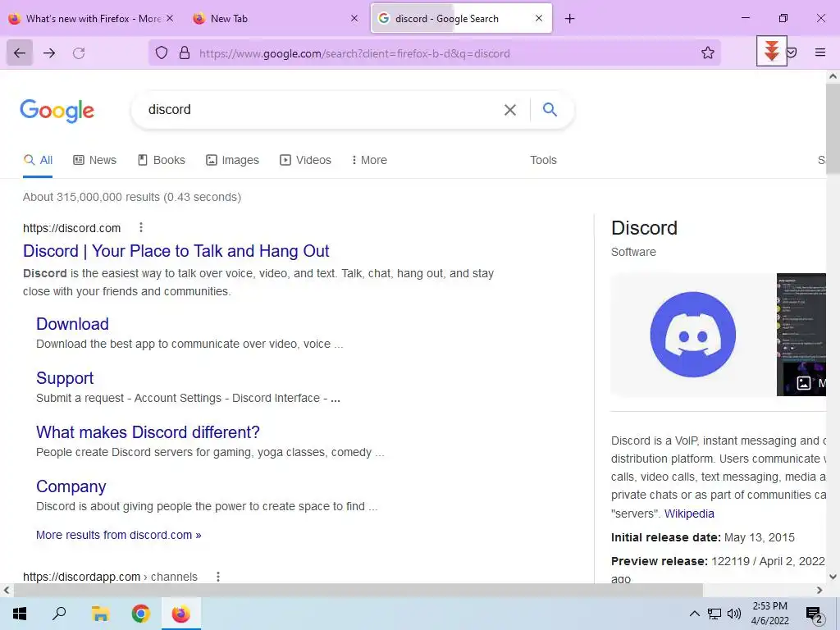Select the All search filter
The height and width of the screenshot is (630, 840).
[38, 160]
